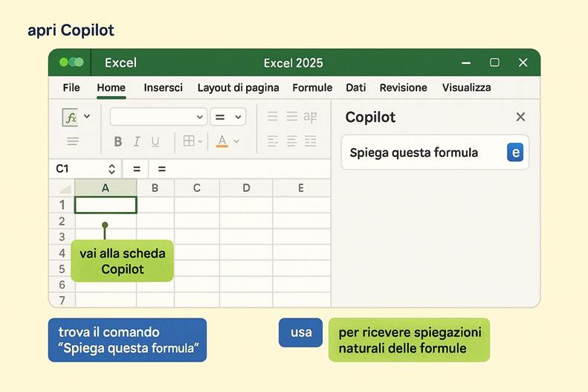Click into the formula bar field
Screen dimensions: 588x392
point(240,169)
